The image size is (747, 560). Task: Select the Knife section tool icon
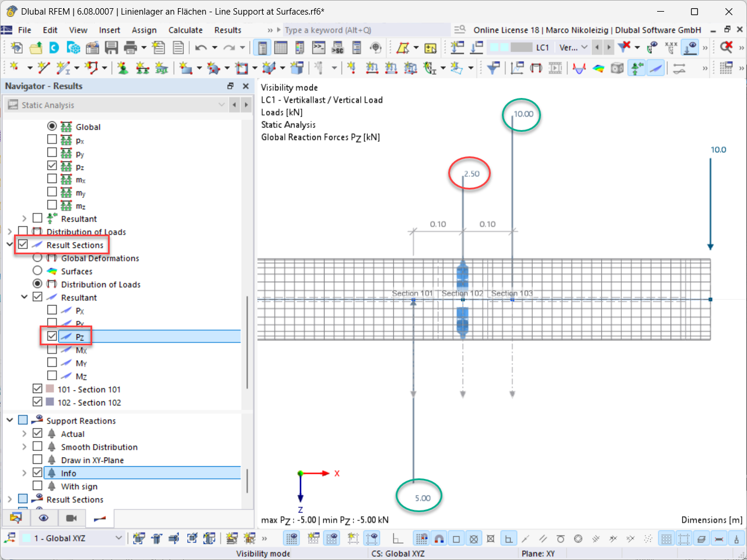(x=655, y=68)
